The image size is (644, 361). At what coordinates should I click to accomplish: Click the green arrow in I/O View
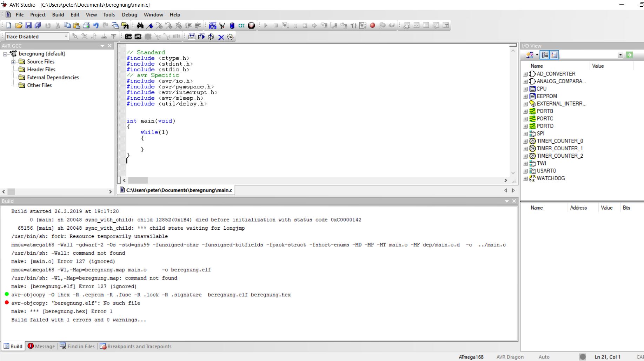pos(630,55)
